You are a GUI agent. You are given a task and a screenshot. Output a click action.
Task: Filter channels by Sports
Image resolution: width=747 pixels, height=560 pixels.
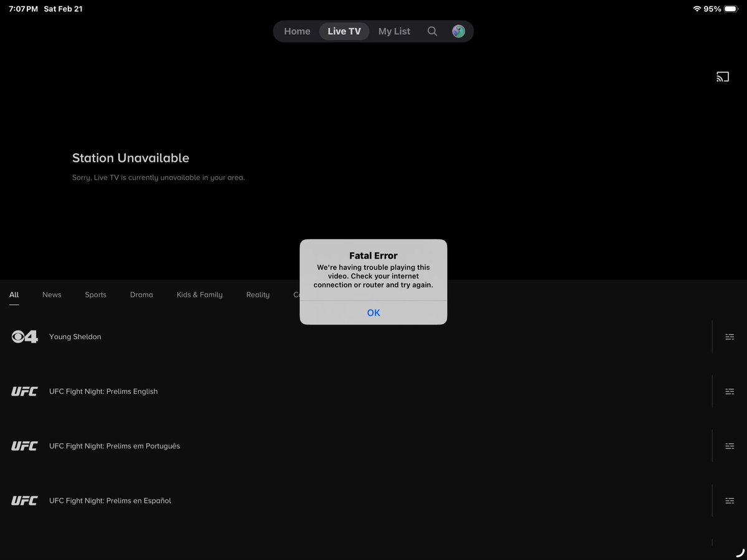(x=96, y=295)
